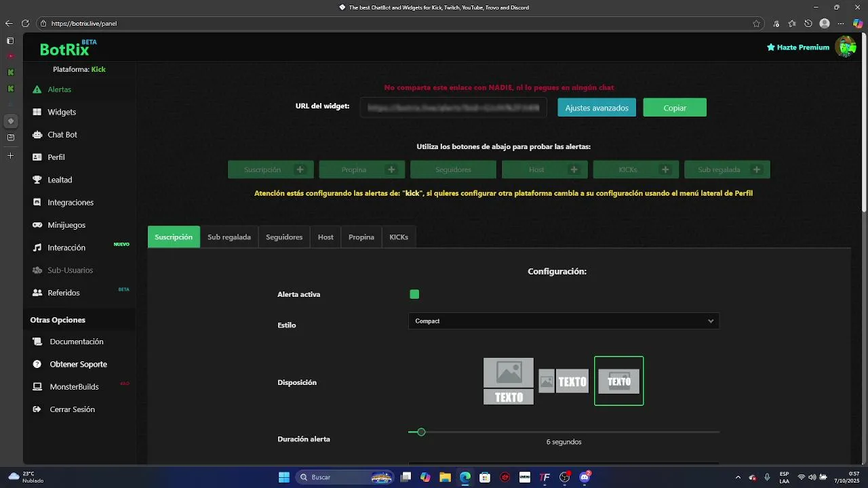Viewport: 868px width, 488px height.
Task: Open the browser settings and more menu
Action: point(841,23)
